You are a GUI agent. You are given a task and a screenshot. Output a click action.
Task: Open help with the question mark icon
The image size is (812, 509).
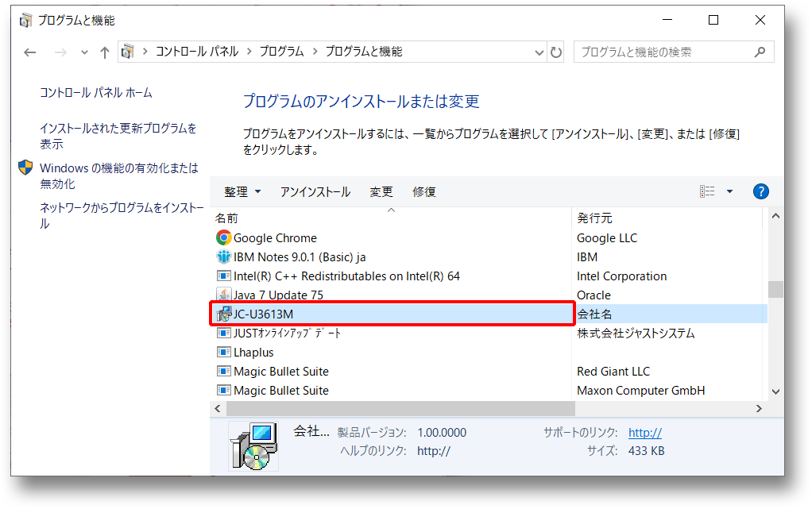760,191
